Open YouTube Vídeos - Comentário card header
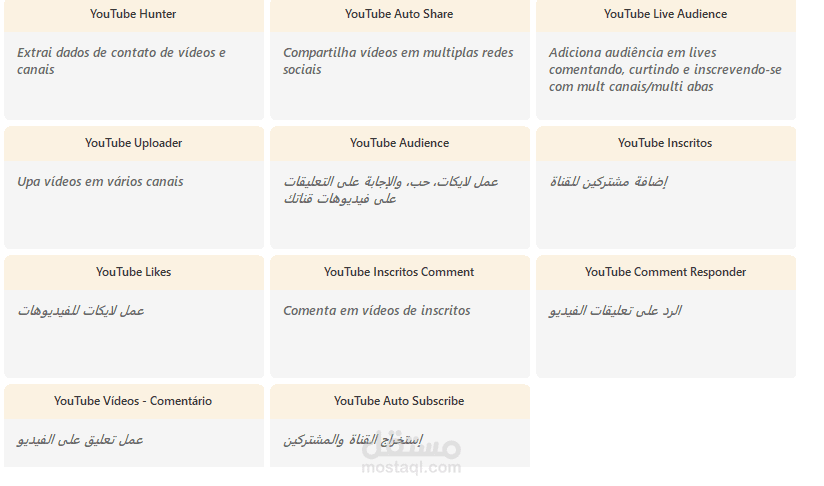 coord(133,401)
